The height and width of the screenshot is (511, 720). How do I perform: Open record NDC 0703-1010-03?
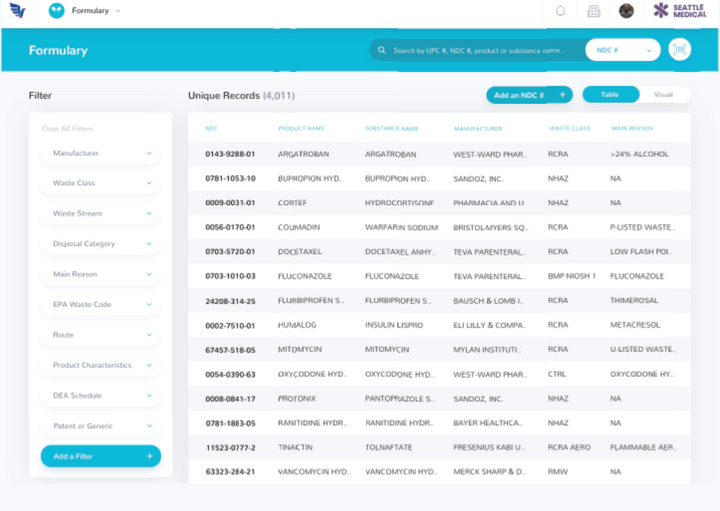230,276
